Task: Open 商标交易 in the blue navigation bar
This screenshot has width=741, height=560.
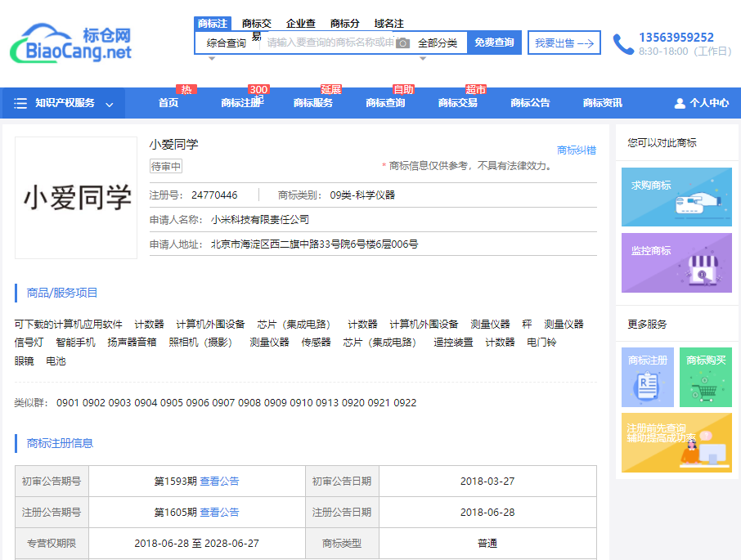Action: pyautogui.click(x=457, y=103)
